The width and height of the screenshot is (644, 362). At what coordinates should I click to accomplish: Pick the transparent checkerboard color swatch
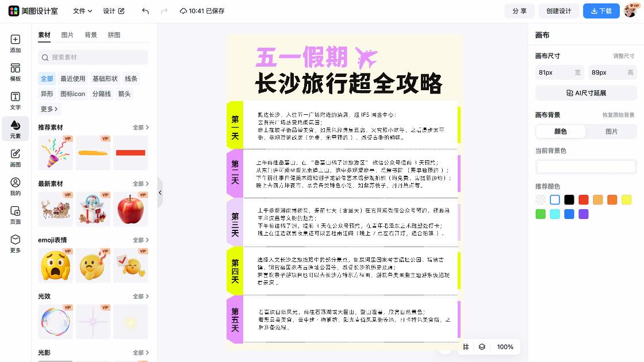(540, 199)
